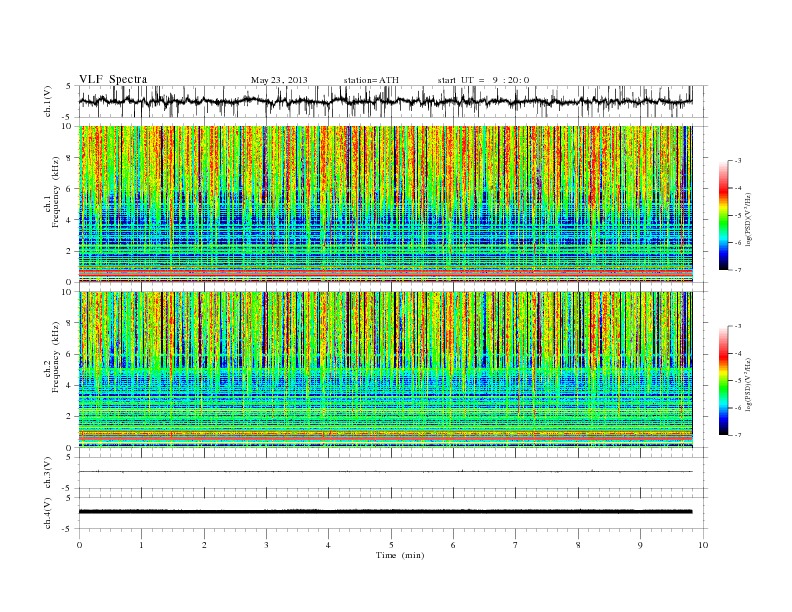Viewport: 792px width, 612px height.
Task: Click the ch.2 spectrogram color scale bar
Action: pos(723,381)
